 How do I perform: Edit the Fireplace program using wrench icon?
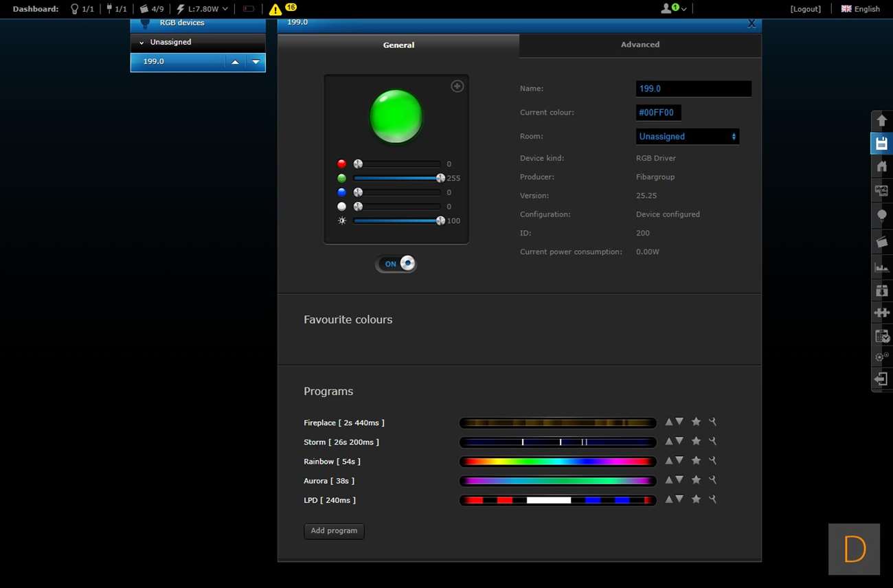coord(712,422)
